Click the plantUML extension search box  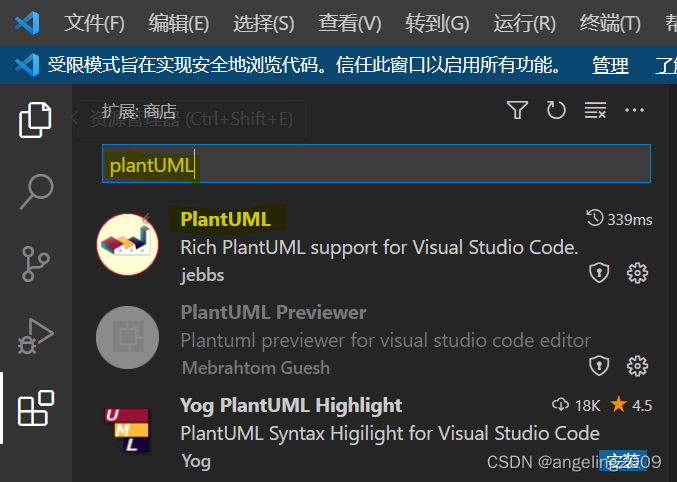point(376,163)
